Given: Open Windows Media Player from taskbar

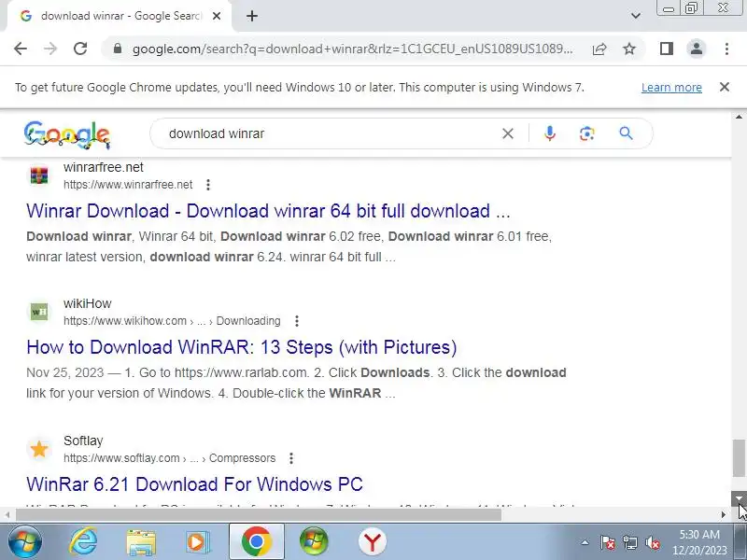Looking at the screenshot, I should [x=197, y=542].
